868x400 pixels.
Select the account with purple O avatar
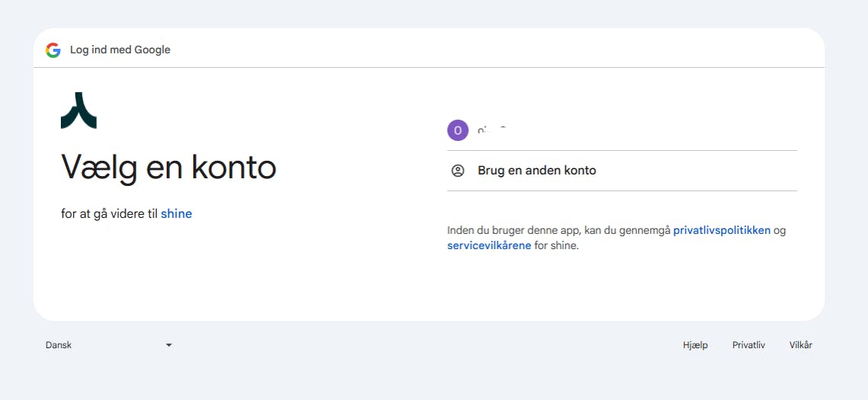coord(622,131)
